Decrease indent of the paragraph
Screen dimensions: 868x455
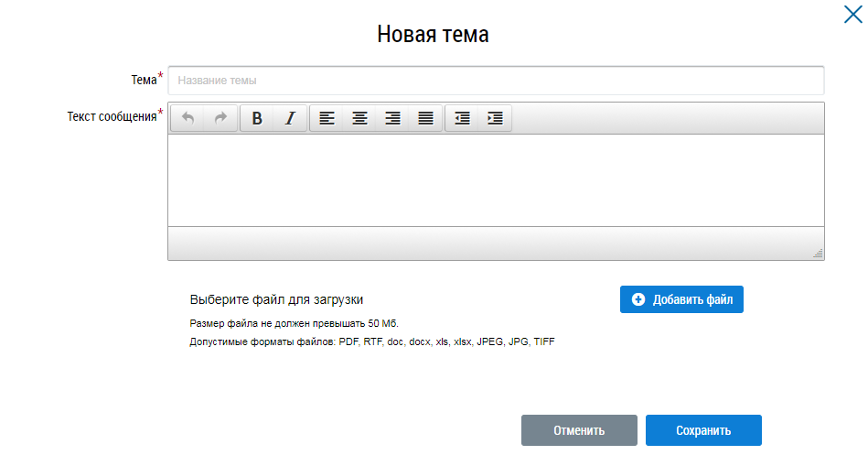pyautogui.click(x=462, y=118)
